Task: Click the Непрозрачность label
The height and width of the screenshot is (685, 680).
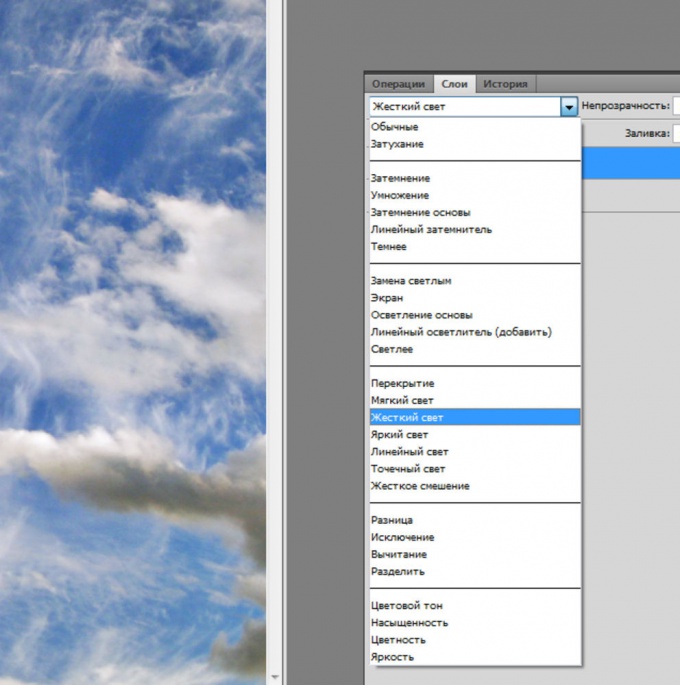Action: [625, 106]
